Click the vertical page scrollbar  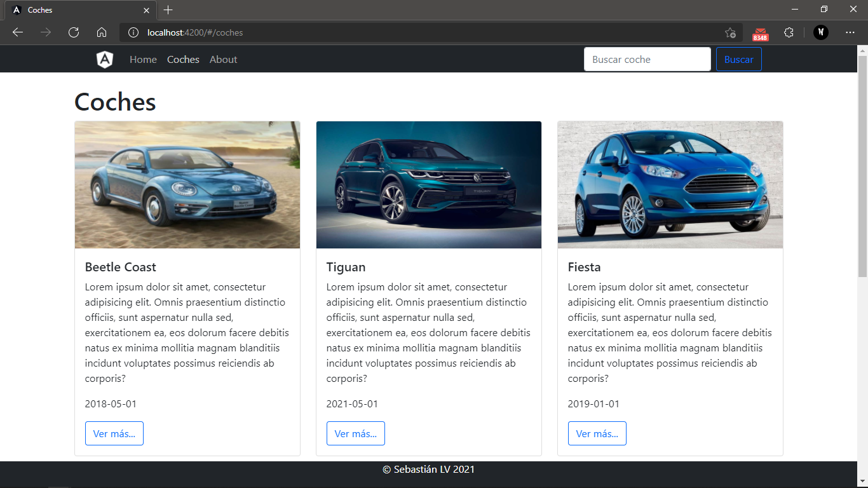pyautogui.click(x=862, y=165)
